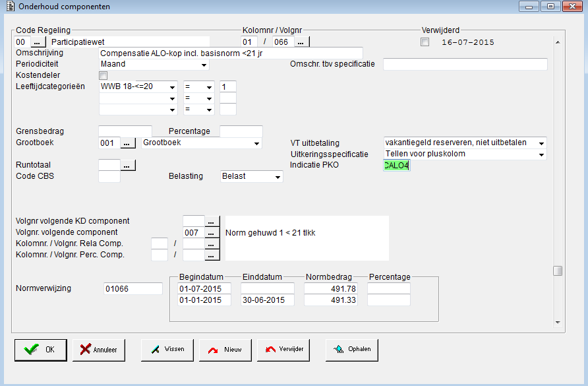588x386 pixels.
Task: Click the Leeftijdcategorieën value field containing 1
Action: (x=228, y=86)
